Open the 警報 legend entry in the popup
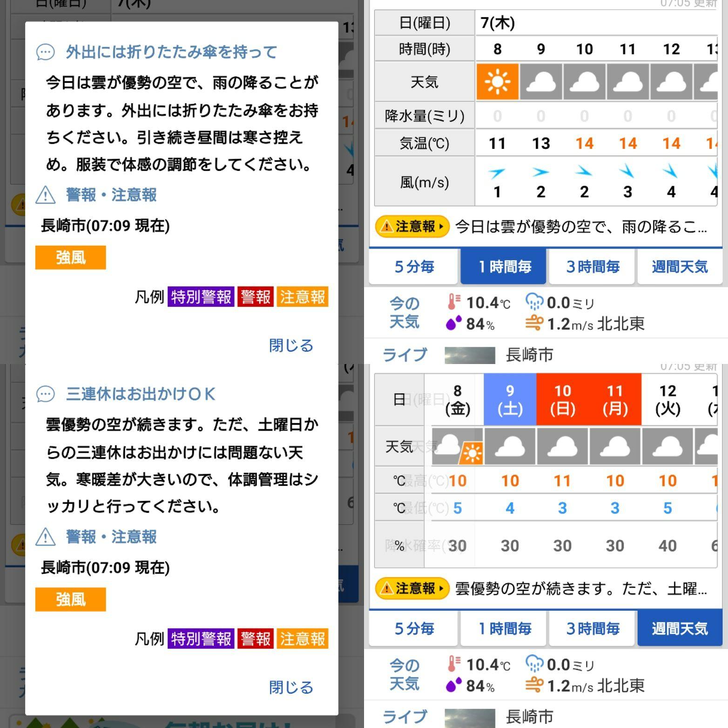 255,297
